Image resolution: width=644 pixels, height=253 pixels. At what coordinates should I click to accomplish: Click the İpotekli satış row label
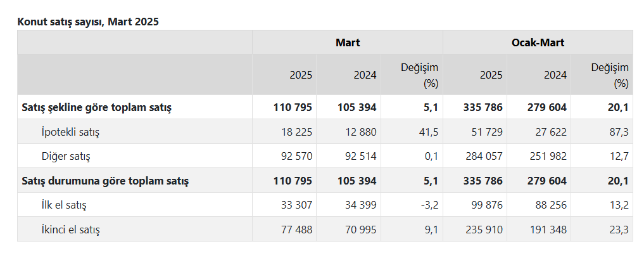tap(70, 132)
